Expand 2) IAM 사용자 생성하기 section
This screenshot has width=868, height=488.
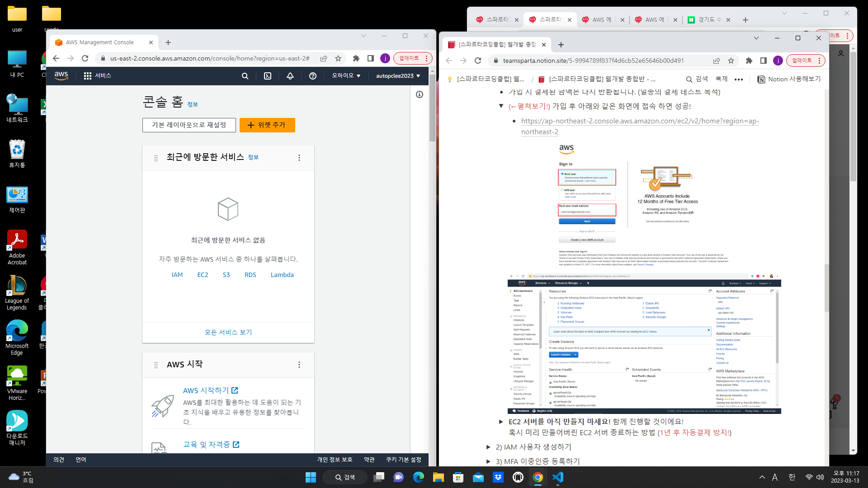488,447
